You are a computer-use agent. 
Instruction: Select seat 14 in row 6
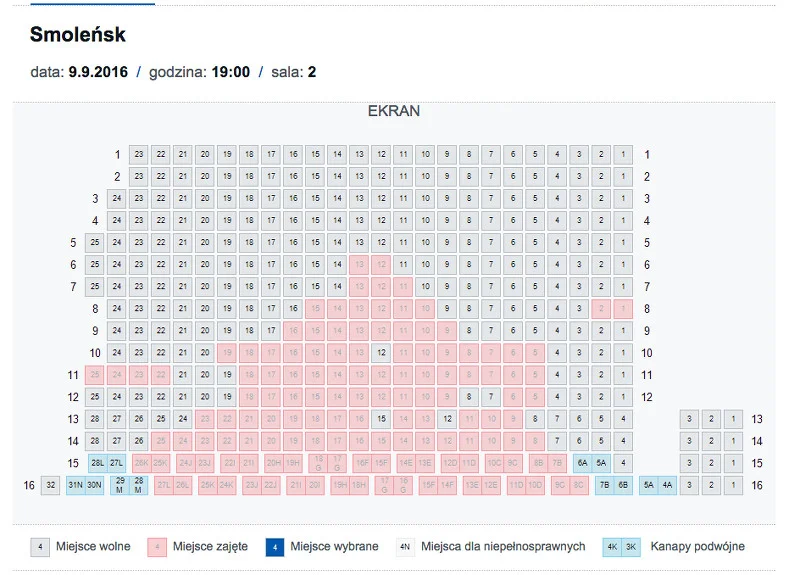337,265
